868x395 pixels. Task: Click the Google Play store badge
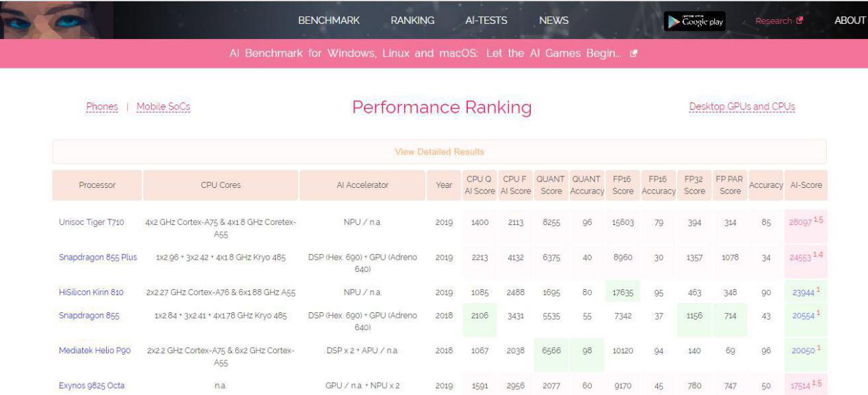coord(694,21)
